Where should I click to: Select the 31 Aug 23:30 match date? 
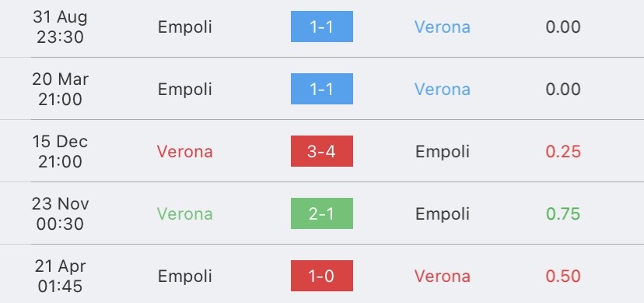point(60,27)
